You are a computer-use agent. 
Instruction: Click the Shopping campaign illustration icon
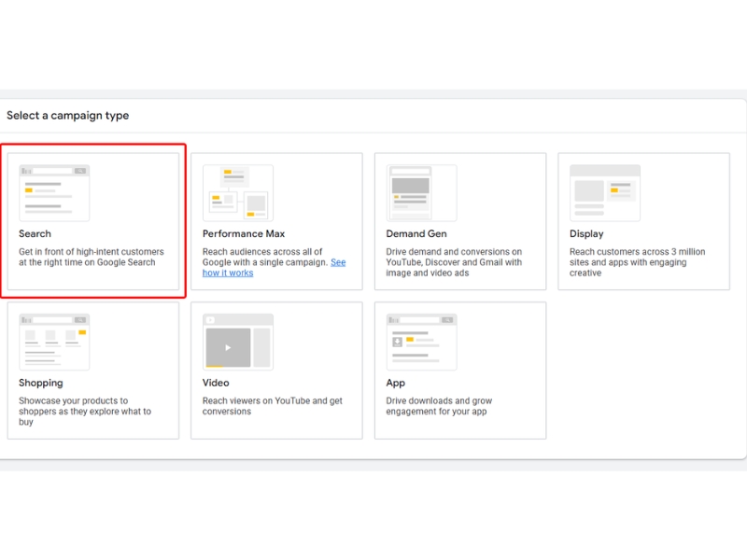click(x=54, y=342)
